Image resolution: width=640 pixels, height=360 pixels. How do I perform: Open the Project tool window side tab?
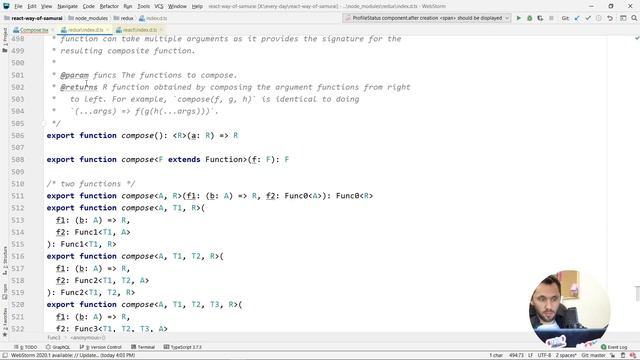pyautogui.click(x=5, y=40)
